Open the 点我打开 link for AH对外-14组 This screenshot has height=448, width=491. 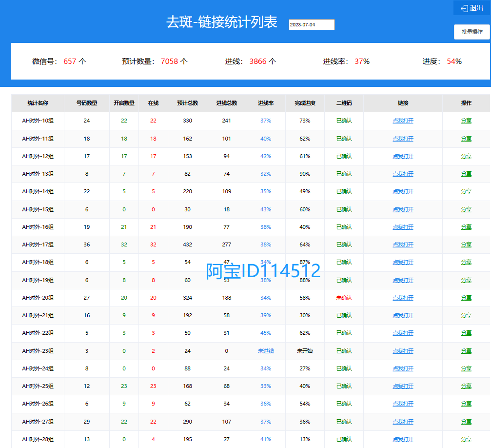click(403, 191)
